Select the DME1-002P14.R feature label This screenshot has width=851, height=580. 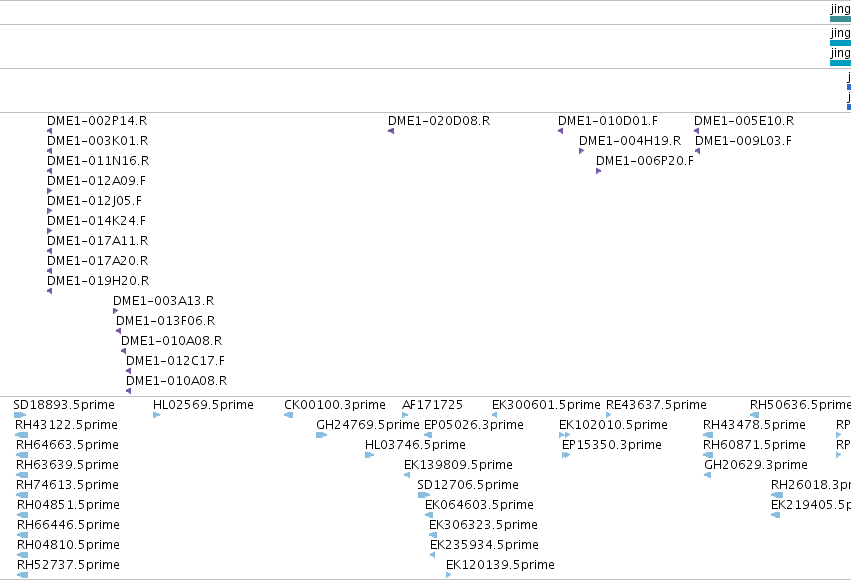click(x=97, y=120)
